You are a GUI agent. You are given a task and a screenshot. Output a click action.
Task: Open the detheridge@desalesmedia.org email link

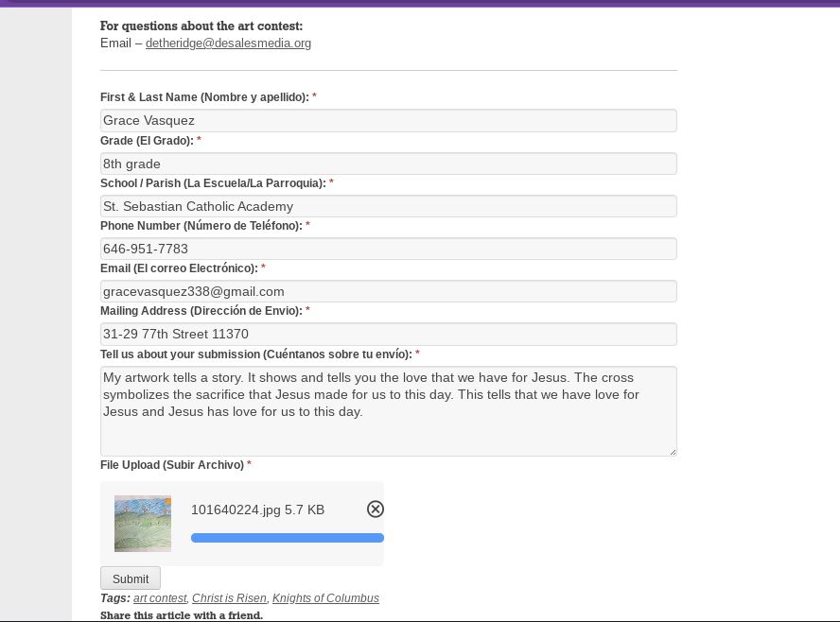228,43
